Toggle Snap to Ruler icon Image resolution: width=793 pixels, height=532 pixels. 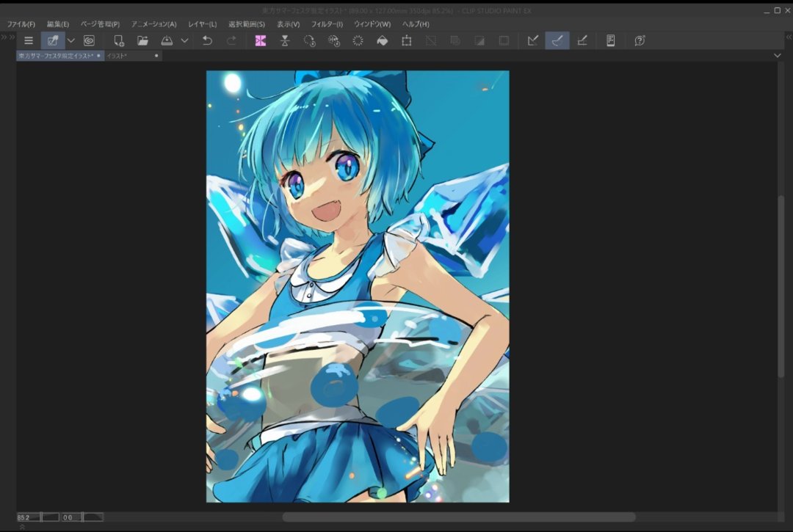coord(532,40)
